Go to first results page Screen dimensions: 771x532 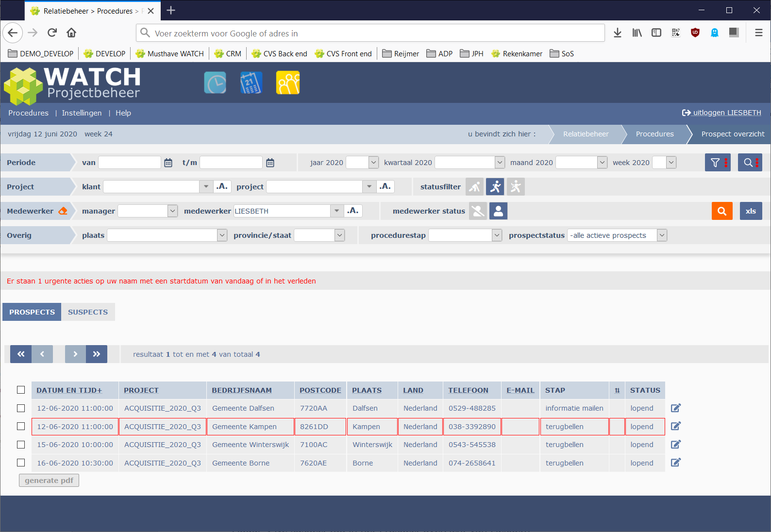(21, 354)
